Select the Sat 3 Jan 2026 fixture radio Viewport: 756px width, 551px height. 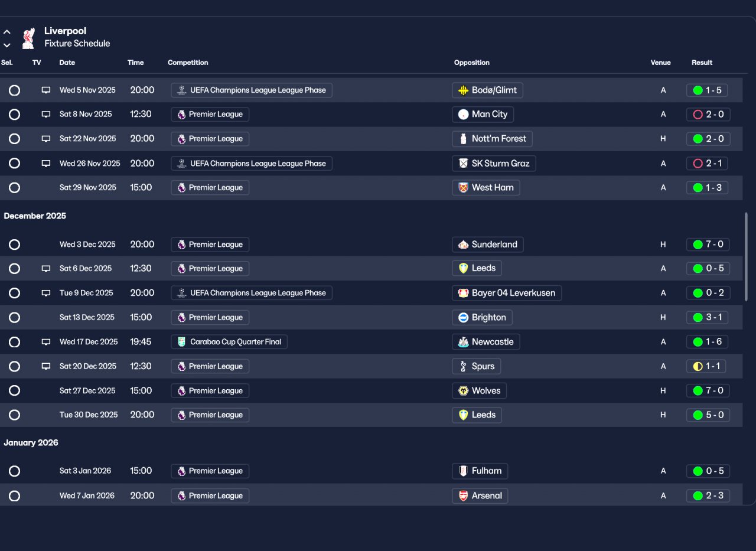[x=14, y=471]
